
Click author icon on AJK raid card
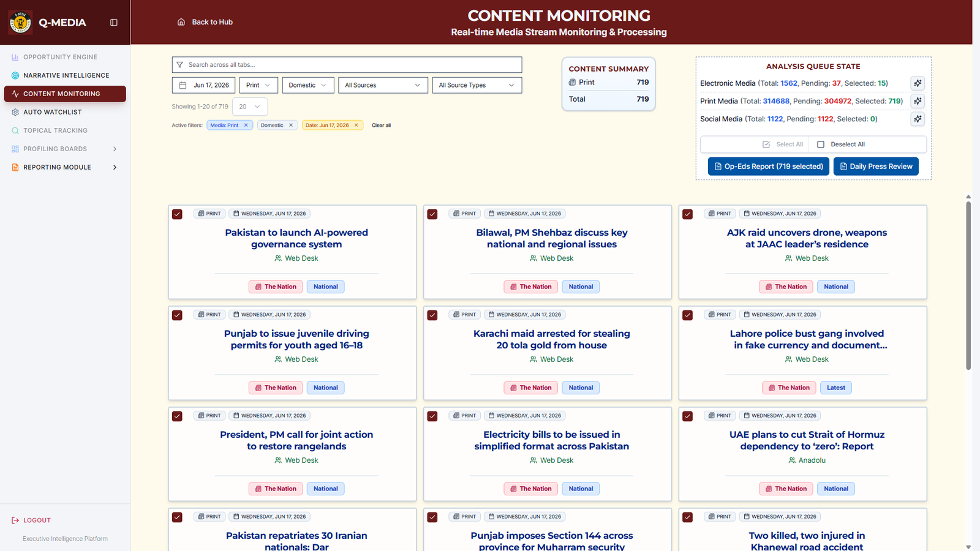[789, 258]
